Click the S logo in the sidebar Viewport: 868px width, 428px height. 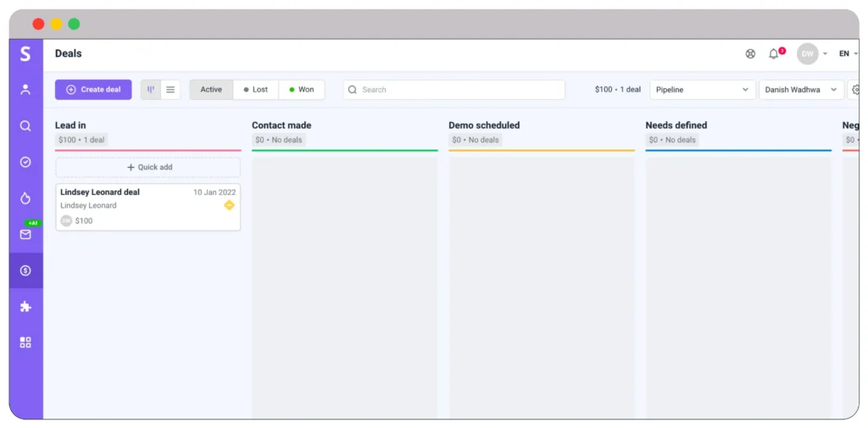point(25,53)
